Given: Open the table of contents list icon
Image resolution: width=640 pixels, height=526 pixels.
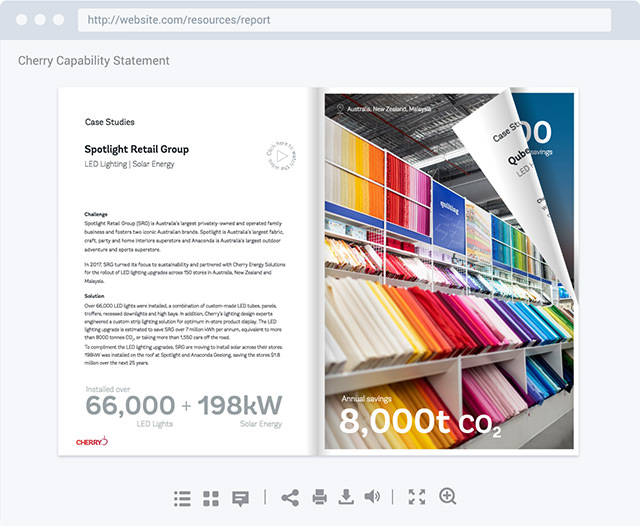Looking at the screenshot, I should 182,497.
